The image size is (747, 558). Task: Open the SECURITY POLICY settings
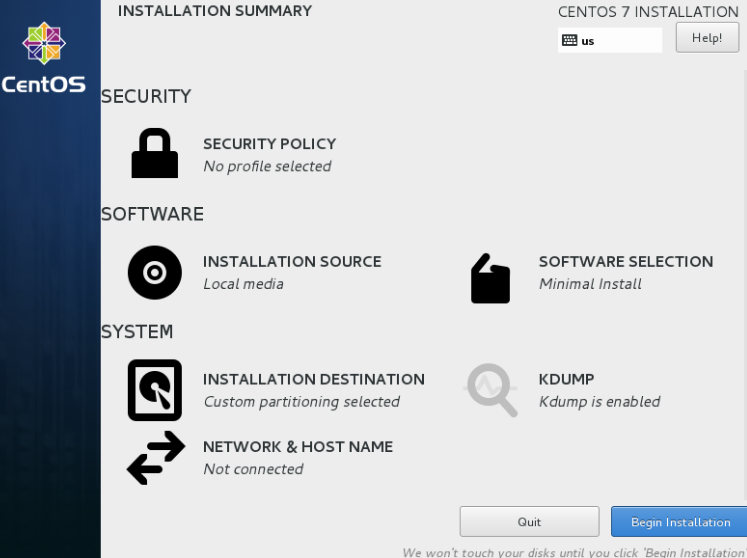(270, 144)
